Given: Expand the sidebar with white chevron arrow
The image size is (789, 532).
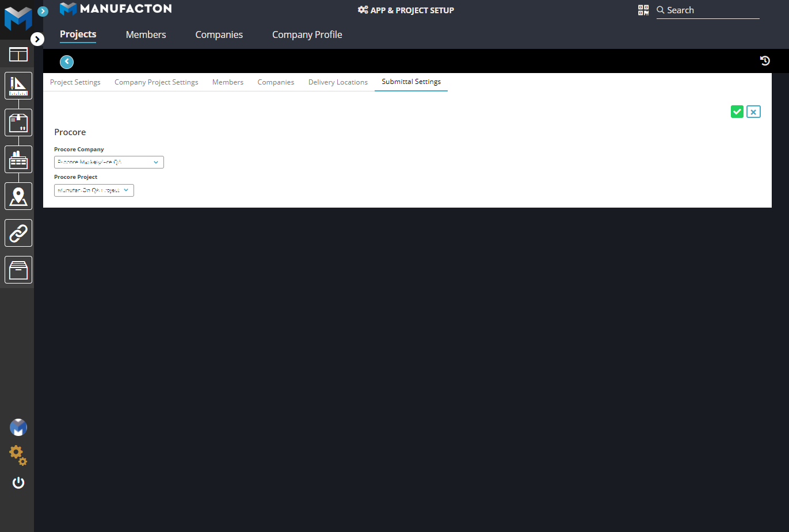Looking at the screenshot, I should click(x=37, y=39).
